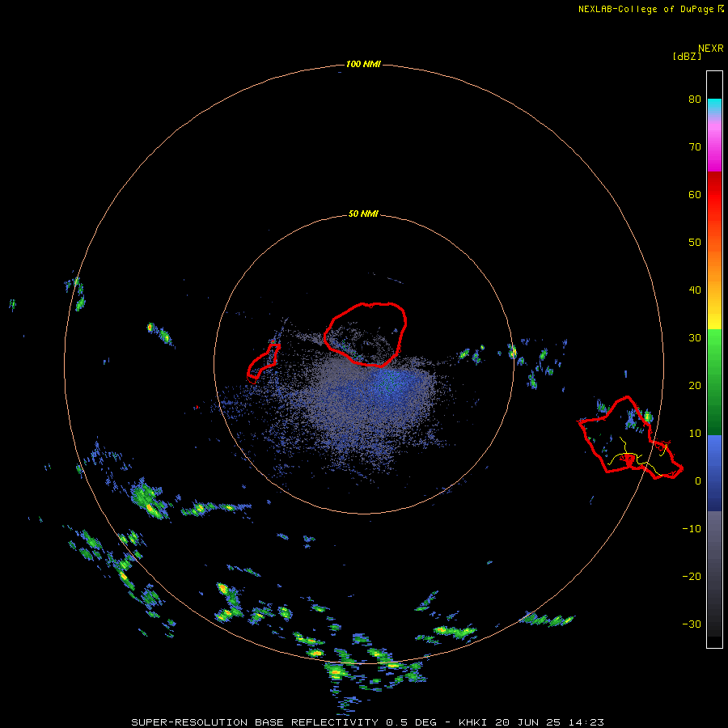Click the 80 value on the dBZ scale
The image size is (728, 728).
point(695,99)
